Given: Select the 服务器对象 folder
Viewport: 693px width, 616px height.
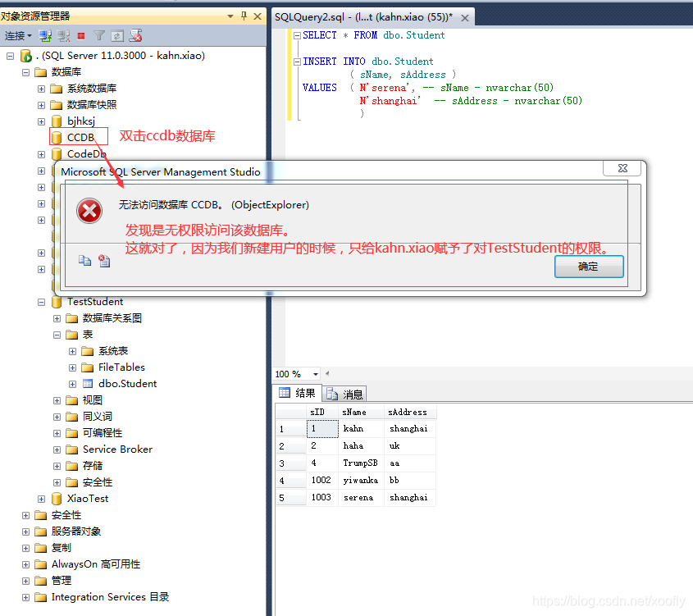Looking at the screenshot, I should tap(76, 532).
